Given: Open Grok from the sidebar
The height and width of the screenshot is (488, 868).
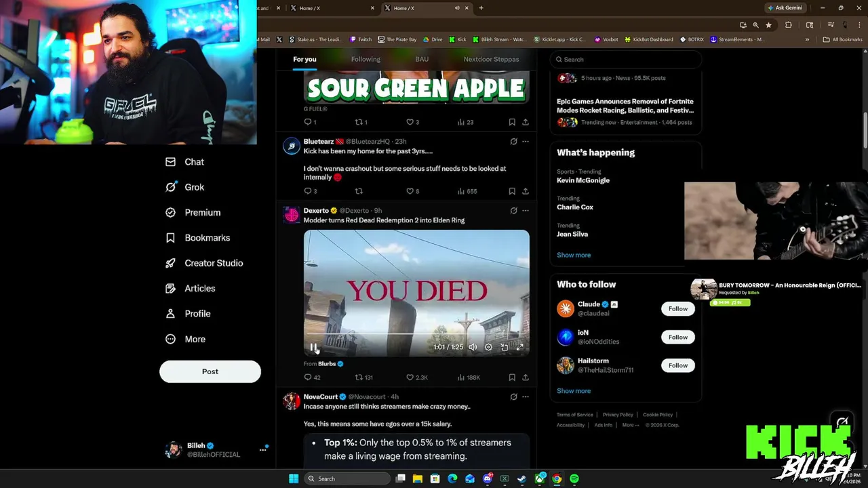Looking at the screenshot, I should point(184,187).
